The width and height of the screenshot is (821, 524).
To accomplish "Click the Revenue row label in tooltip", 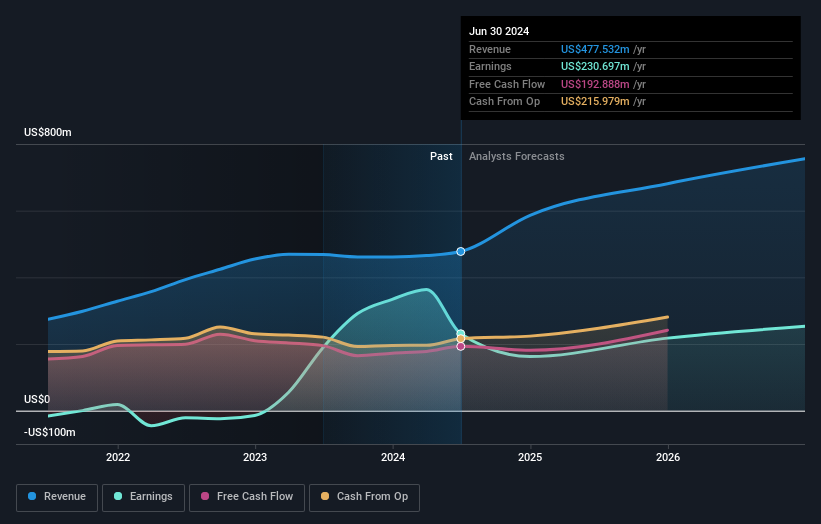I will coord(490,49).
